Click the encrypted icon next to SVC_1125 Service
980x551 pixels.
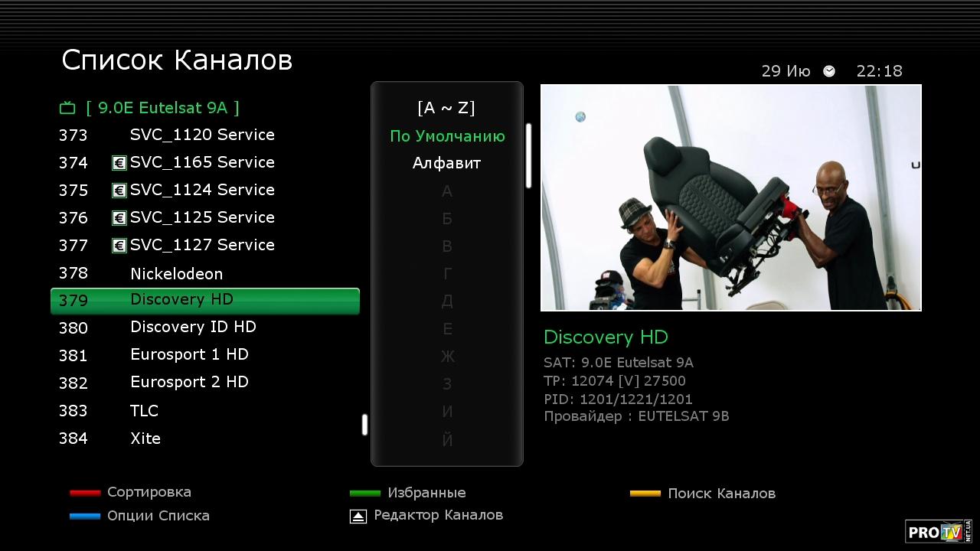pos(119,218)
